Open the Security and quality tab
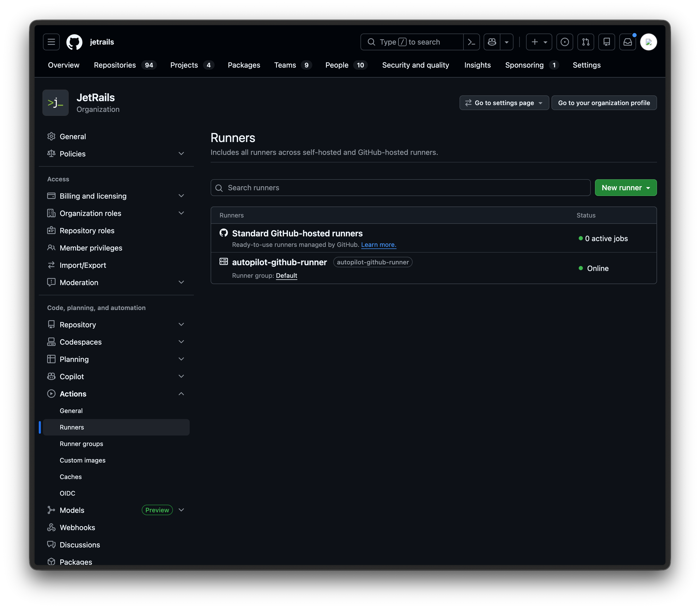The height and width of the screenshot is (609, 700). [415, 65]
